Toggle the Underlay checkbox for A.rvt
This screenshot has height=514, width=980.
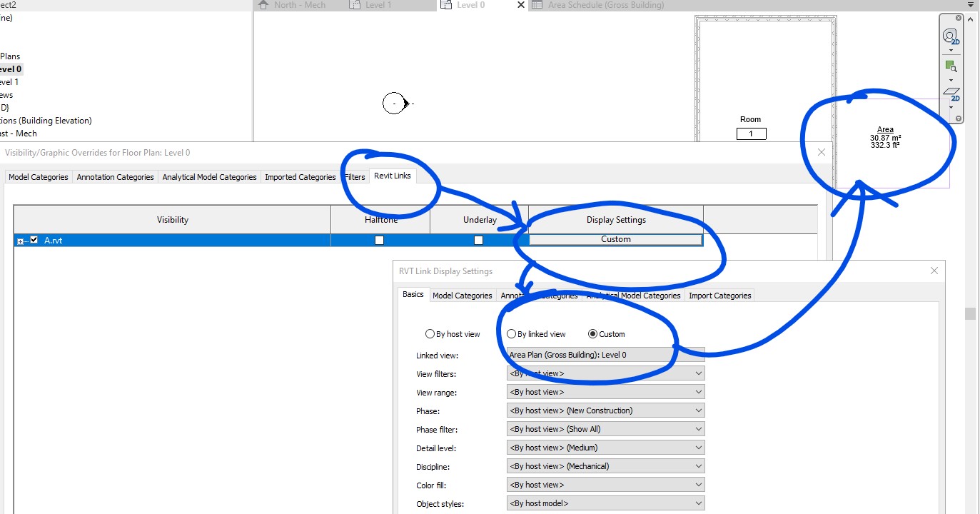tap(478, 240)
